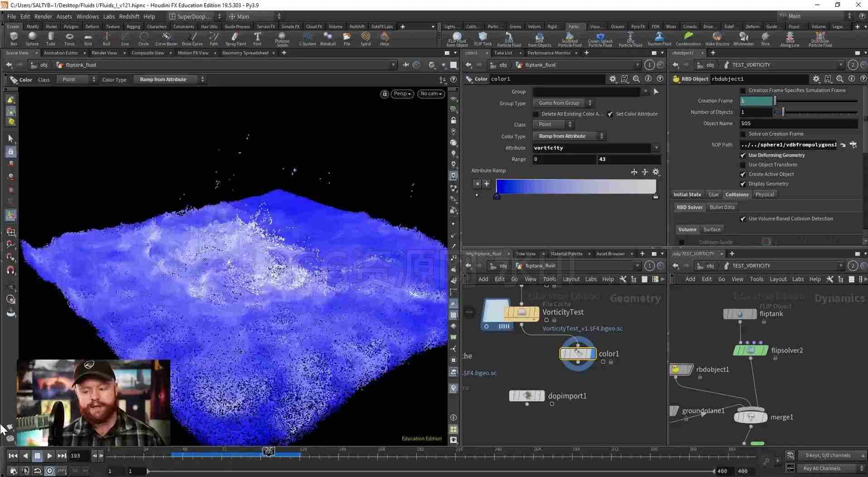Switch to Geometry Spreadsheet tab
The image size is (868, 477).
coord(245,53)
